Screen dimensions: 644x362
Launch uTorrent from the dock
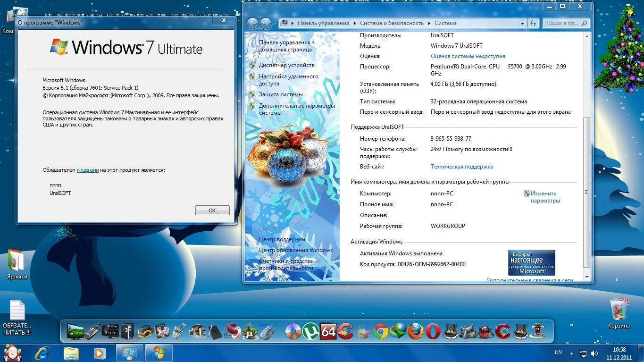click(310, 331)
